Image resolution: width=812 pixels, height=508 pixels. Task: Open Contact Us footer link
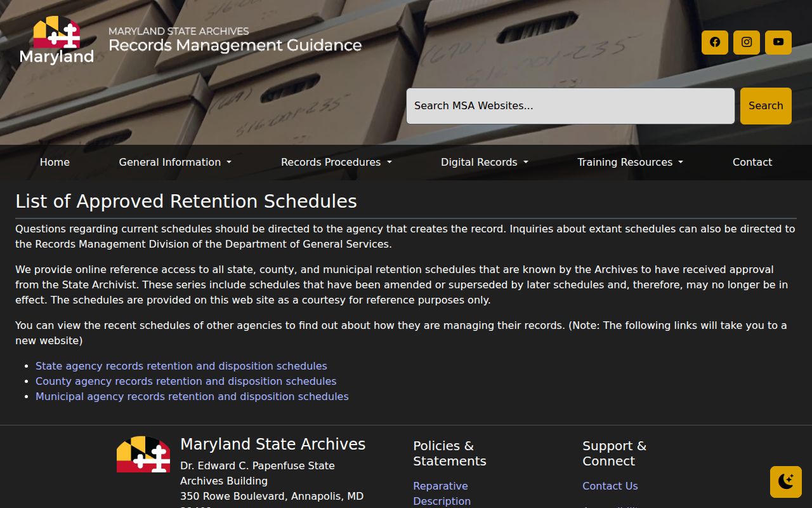pyautogui.click(x=610, y=486)
